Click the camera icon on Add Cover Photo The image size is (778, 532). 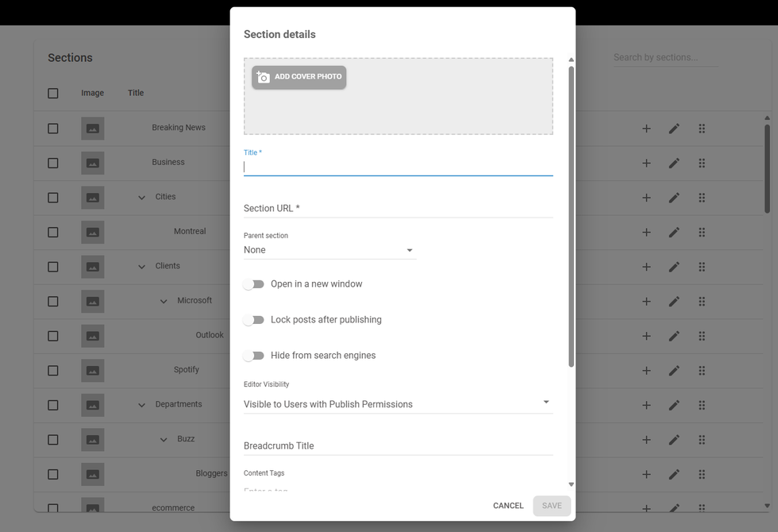[x=264, y=77]
